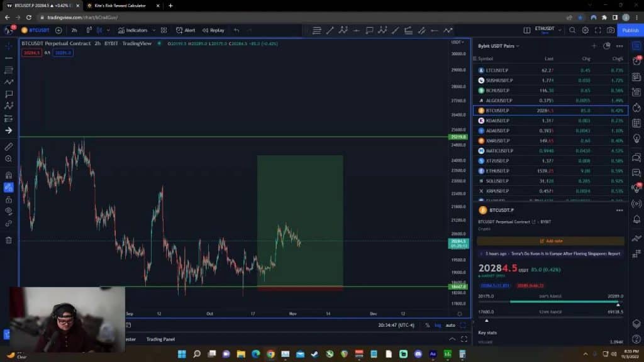The image size is (644, 362).
Task: Expand the Bybit USDT Pairs watchlist dropdown
Action: pyautogui.click(x=499, y=46)
